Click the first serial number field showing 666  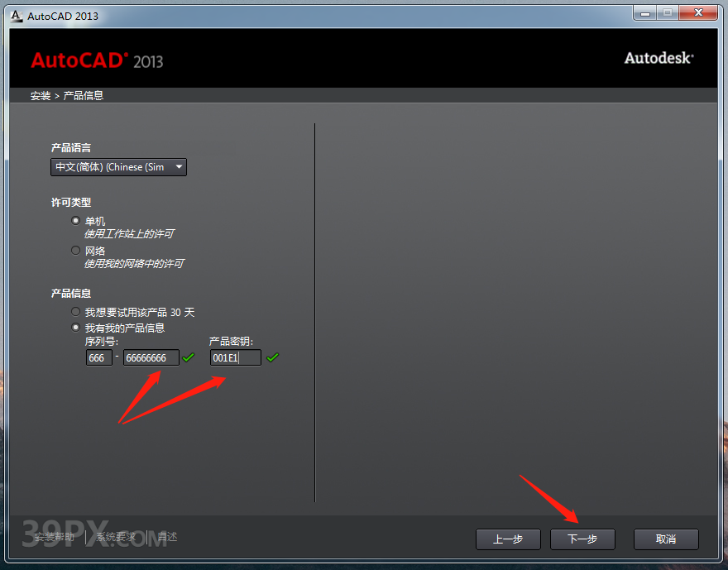98,357
